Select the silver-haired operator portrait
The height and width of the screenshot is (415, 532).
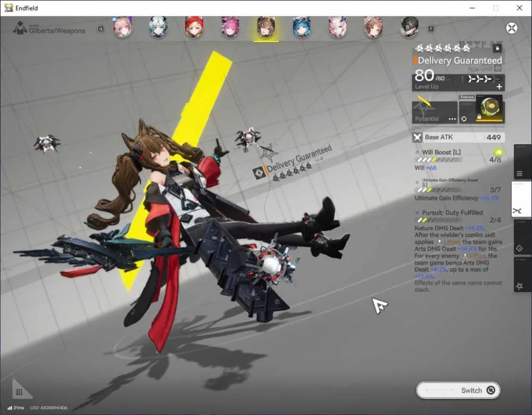click(x=158, y=27)
